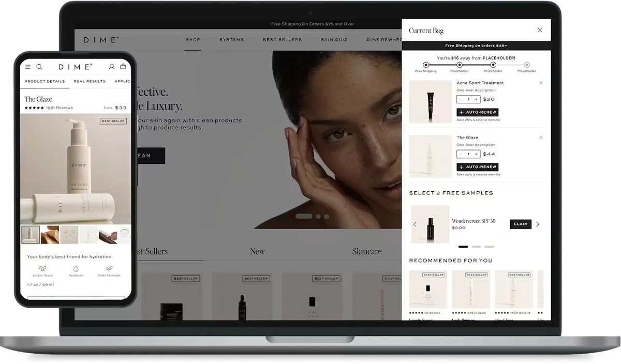This screenshot has width=621, height=364.
Task: Decrease The Glaze quantity with minus
Action: (x=461, y=154)
